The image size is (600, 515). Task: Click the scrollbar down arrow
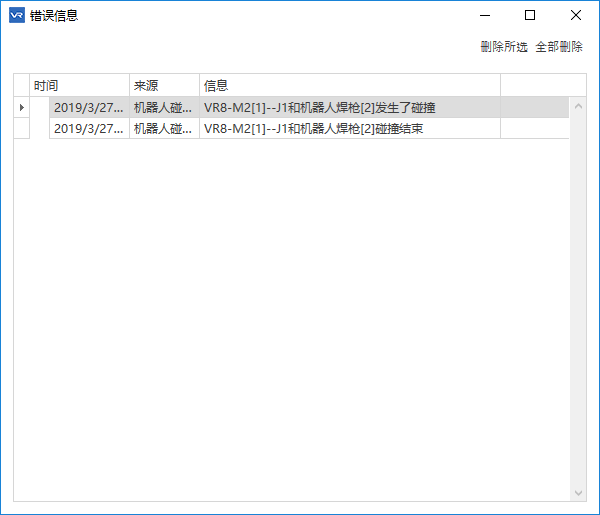tap(578, 493)
